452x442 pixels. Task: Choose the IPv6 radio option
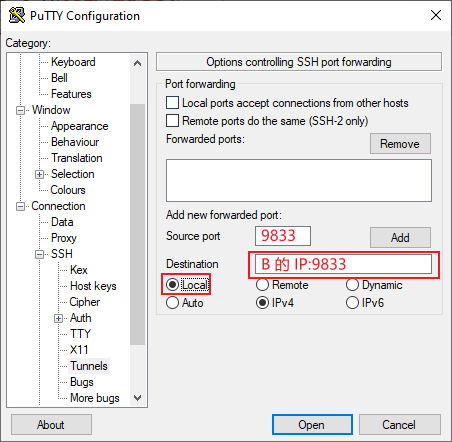coord(352,303)
